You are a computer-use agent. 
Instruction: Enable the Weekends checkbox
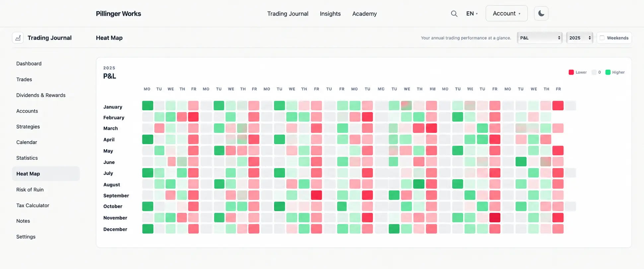point(602,38)
